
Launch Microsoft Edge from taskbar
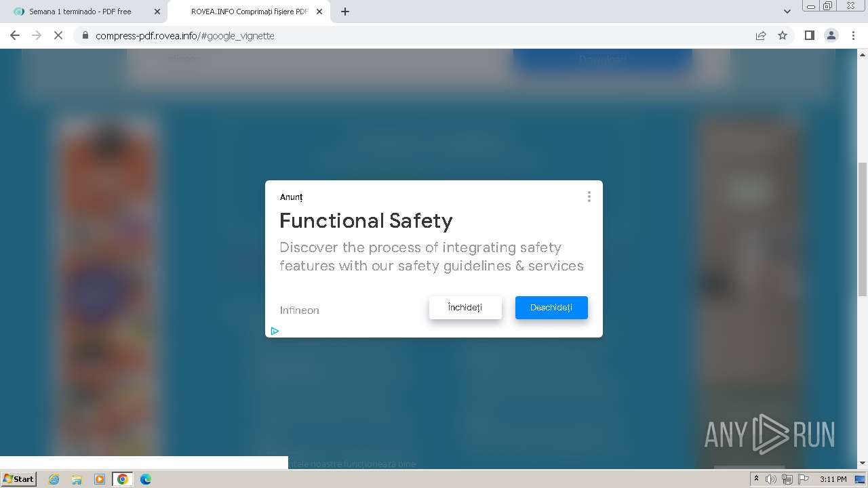(146, 479)
